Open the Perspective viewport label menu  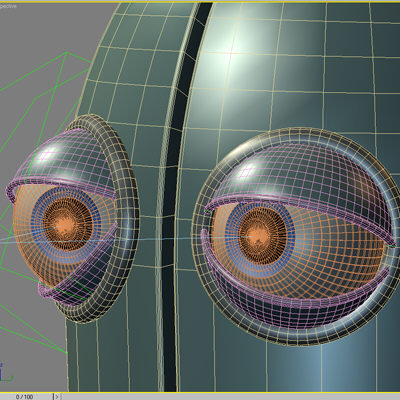tap(8, 6)
